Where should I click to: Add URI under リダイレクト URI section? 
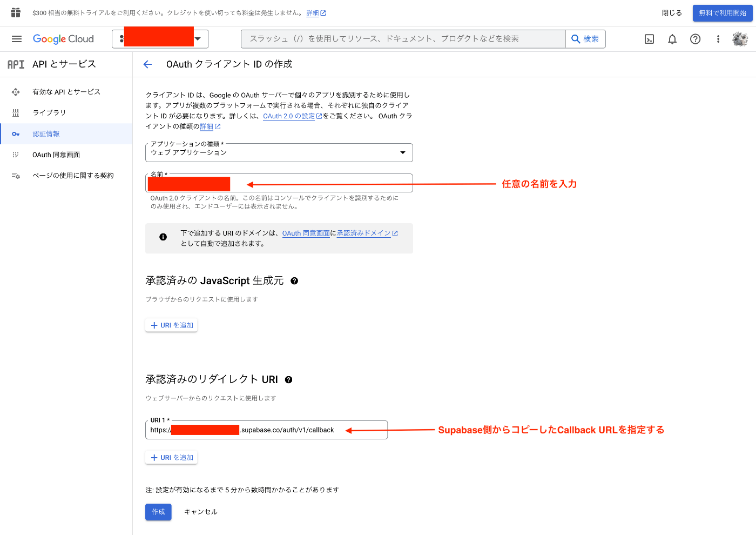[171, 458]
